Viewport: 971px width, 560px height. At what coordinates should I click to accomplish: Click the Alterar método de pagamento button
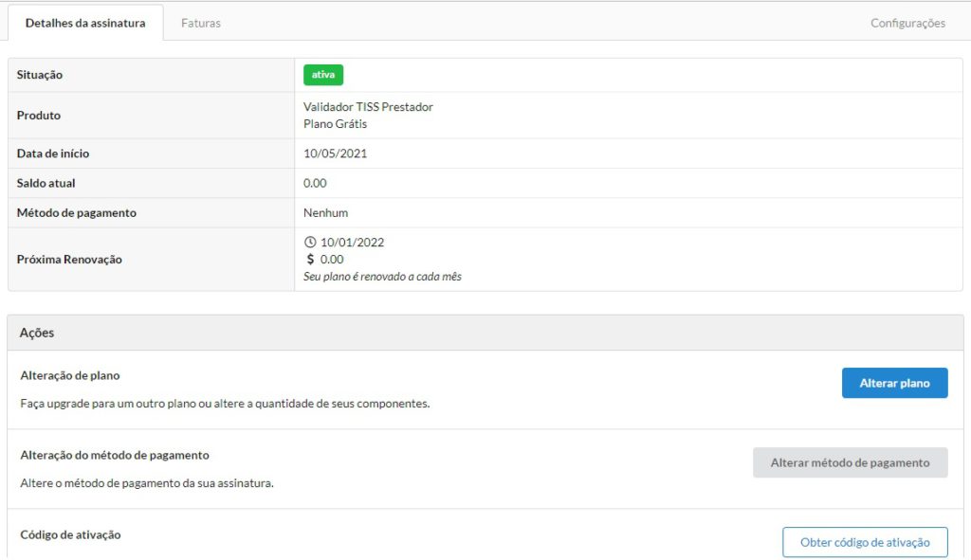point(850,462)
